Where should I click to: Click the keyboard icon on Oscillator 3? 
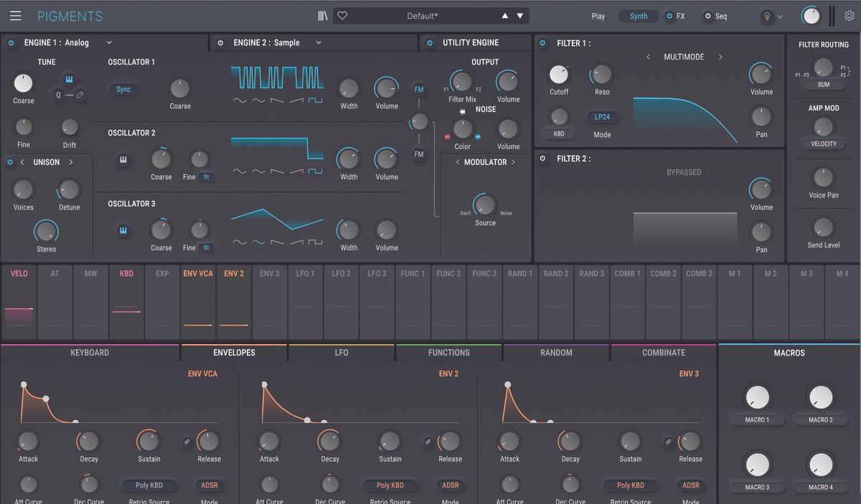tap(123, 231)
